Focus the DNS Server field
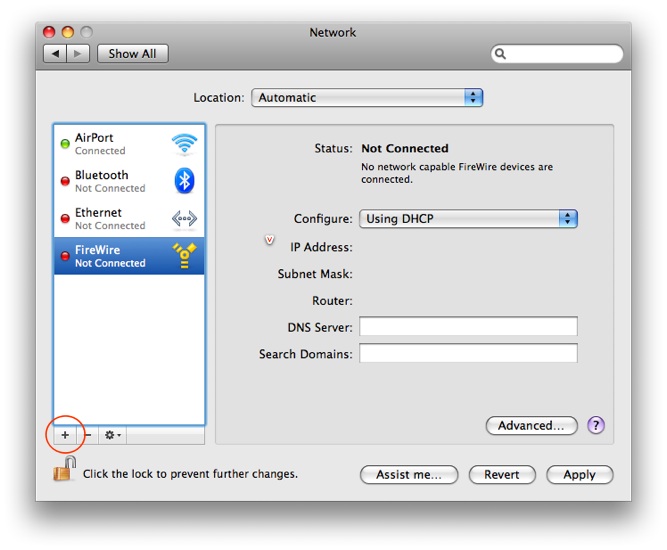This screenshot has height=550, width=667. point(468,327)
